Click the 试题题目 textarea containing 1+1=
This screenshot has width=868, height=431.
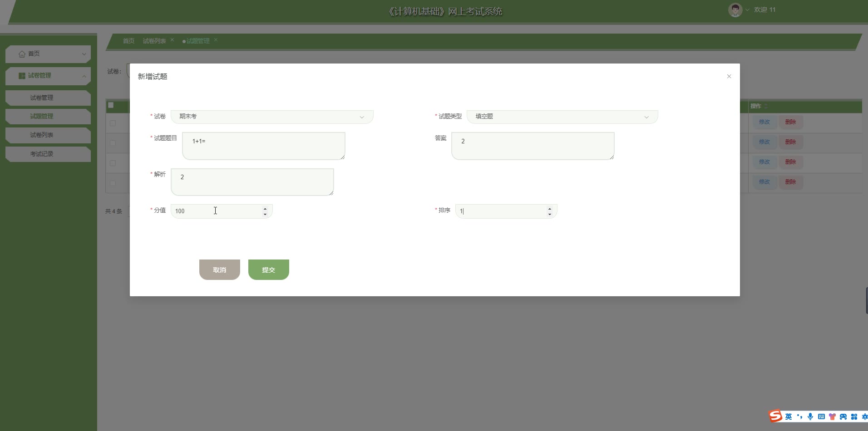point(264,146)
